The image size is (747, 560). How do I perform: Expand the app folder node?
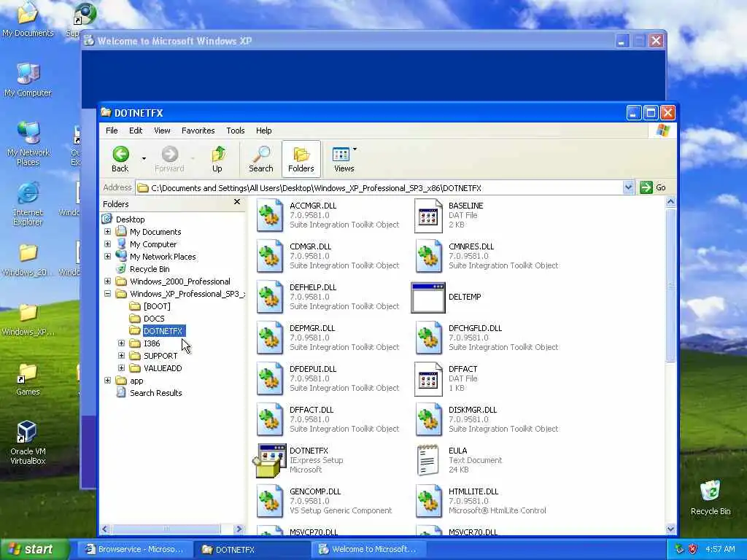click(108, 381)
